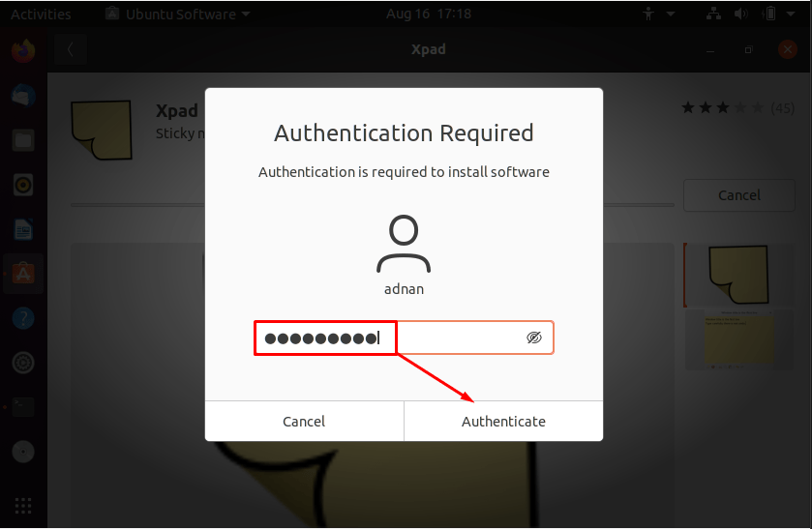
Task: Go back in Ubuntu Software window
Action: click(71, 49)
